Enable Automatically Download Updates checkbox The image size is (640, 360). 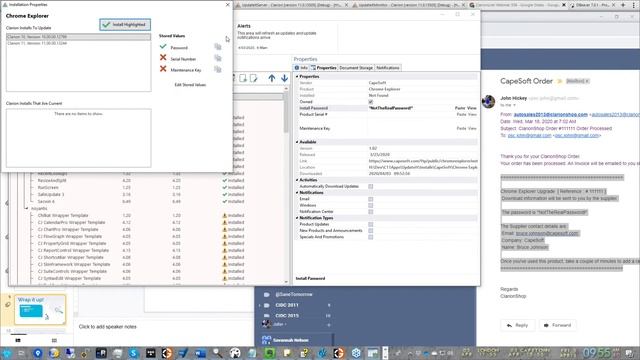pos(371,186)
